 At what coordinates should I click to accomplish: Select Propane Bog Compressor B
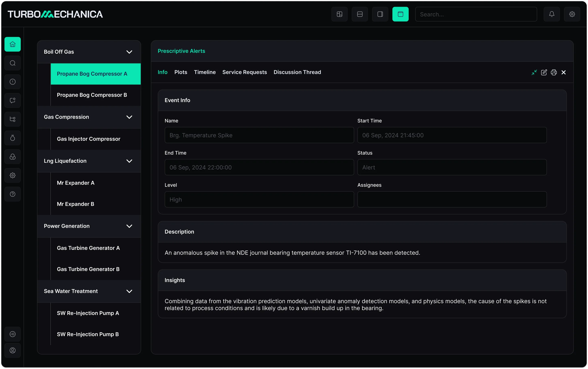pos(96,95)
